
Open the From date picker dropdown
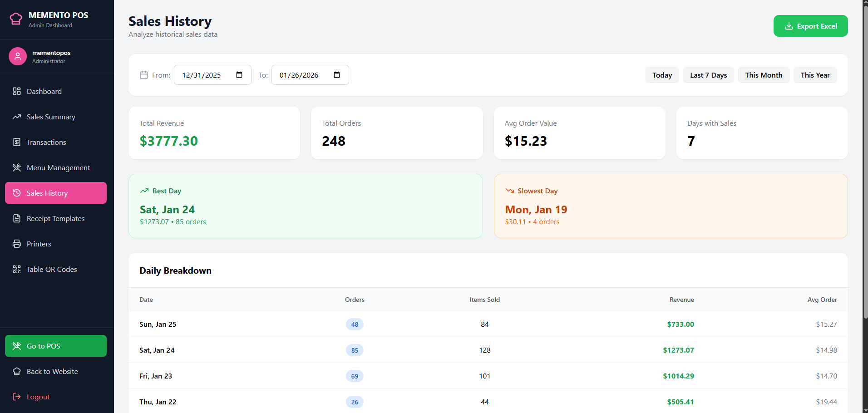point(239,75)
